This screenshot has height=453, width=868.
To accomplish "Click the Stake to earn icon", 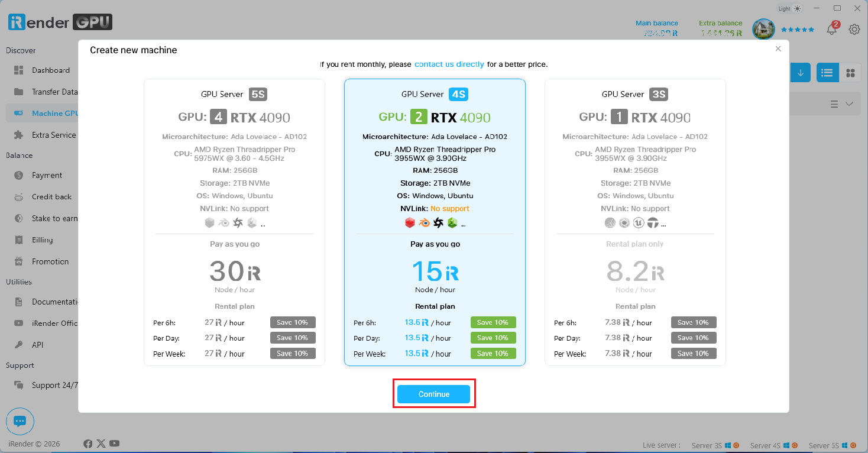I will pyautogui.click(x=19, y=218).
